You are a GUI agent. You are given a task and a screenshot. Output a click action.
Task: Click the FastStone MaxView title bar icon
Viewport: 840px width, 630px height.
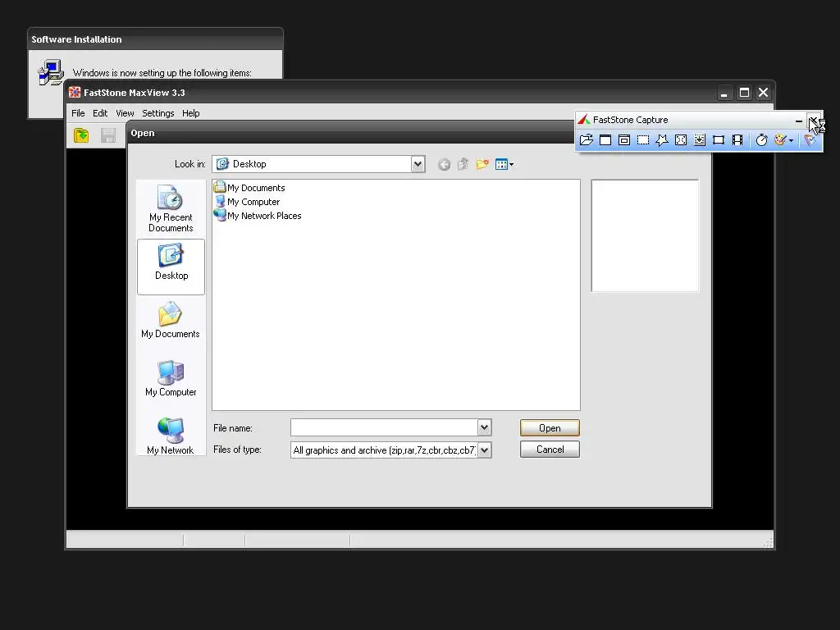pos(75,92)
